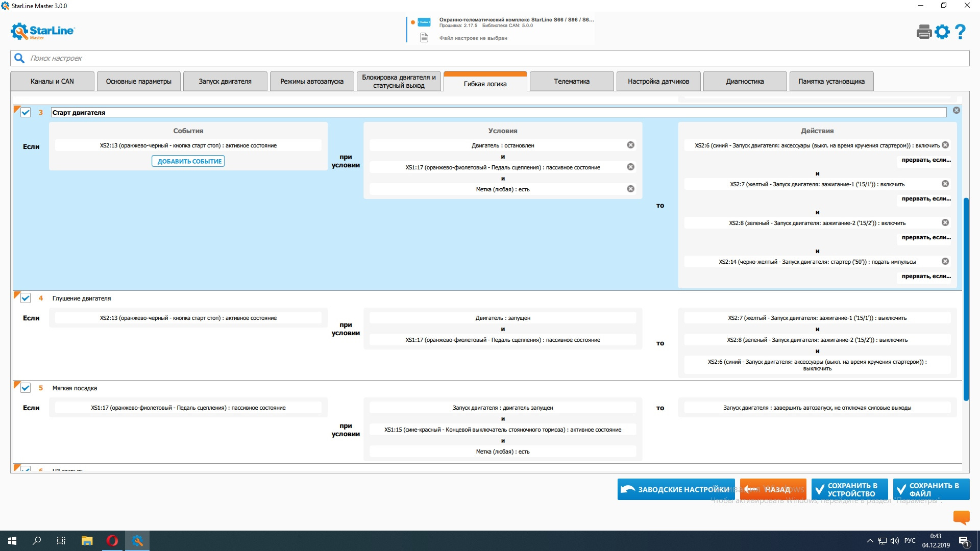
Task: Switch to Каналы и CAN tab
Action: (52, 81)
